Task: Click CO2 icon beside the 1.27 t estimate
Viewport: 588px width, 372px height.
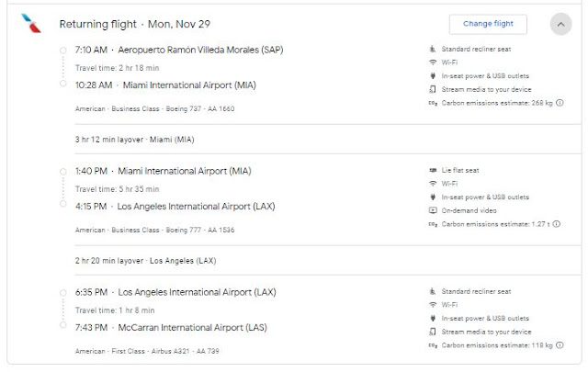Action: (433, 223)
